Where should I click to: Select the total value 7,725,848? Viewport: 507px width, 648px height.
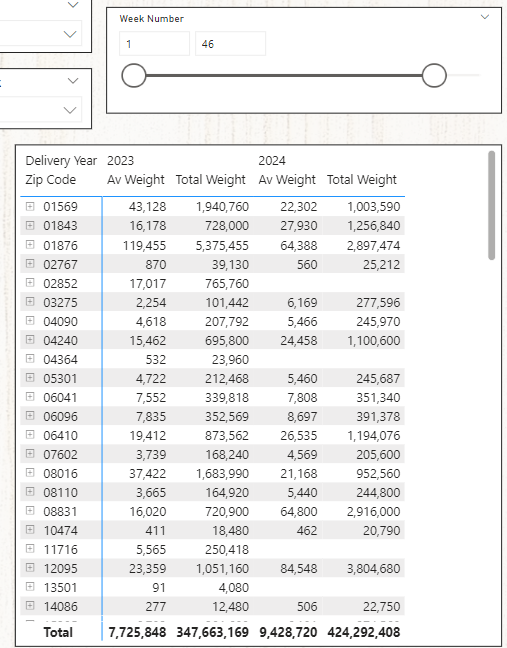pos(137,632)
